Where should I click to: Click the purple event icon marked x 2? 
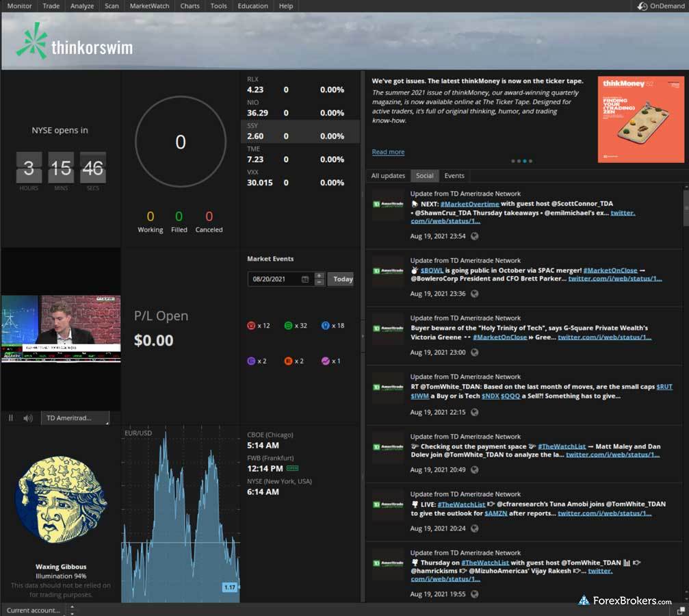251,361
